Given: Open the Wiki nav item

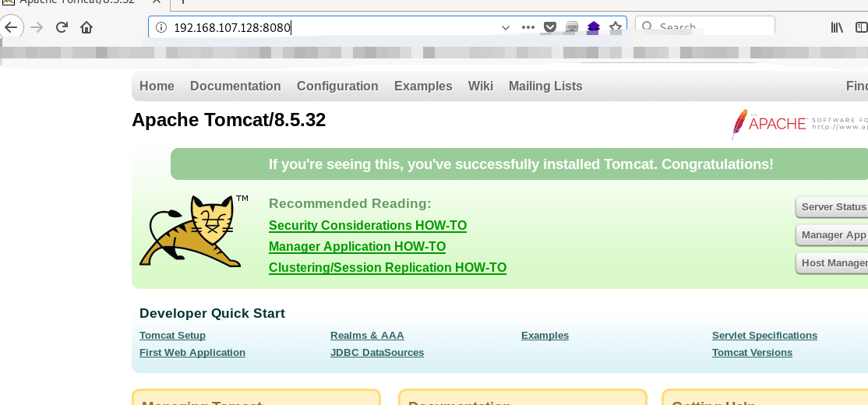Looking at the screenshot, I should [x=481, y=86].
